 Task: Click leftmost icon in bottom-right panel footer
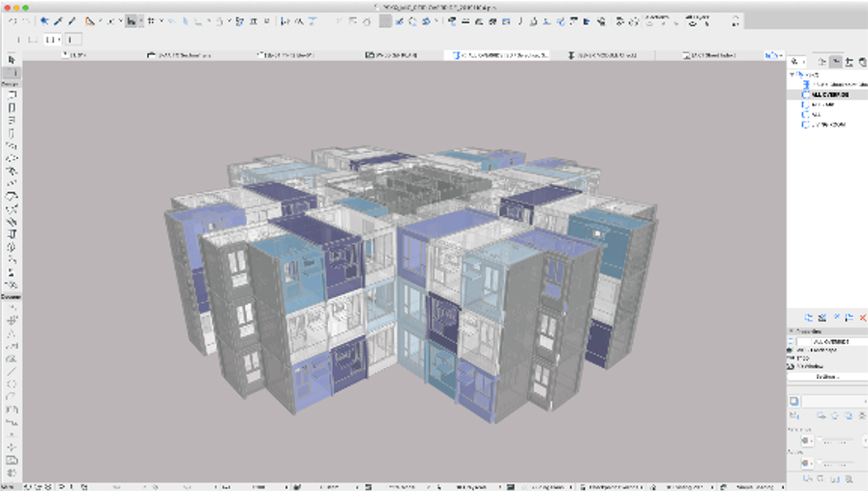[x=807, y=478]
